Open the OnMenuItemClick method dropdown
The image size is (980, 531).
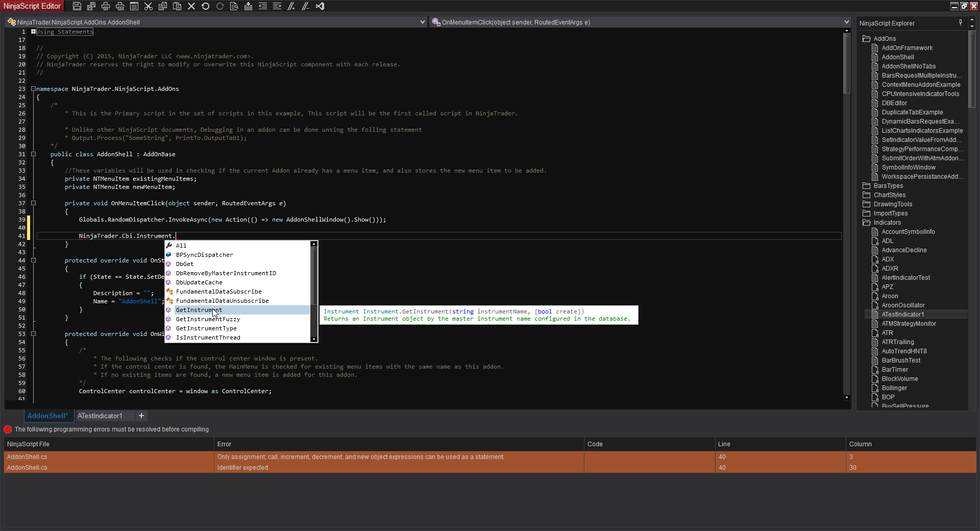coord(847,22)
